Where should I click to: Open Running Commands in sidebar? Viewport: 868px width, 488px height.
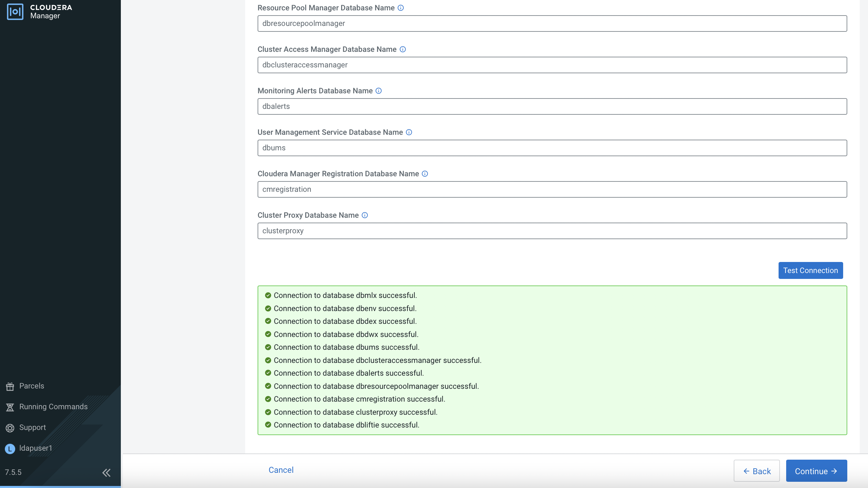click(x=53, y=407)
